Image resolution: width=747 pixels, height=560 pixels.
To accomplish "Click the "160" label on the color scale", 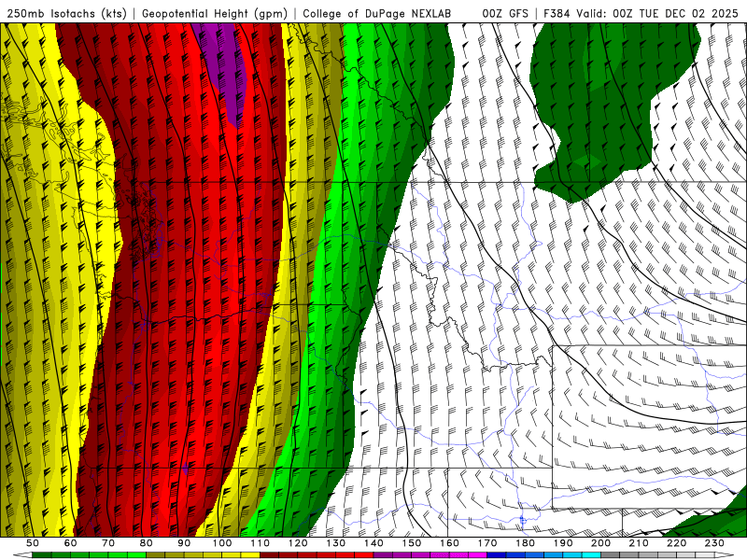I will (x=449, y=543).
